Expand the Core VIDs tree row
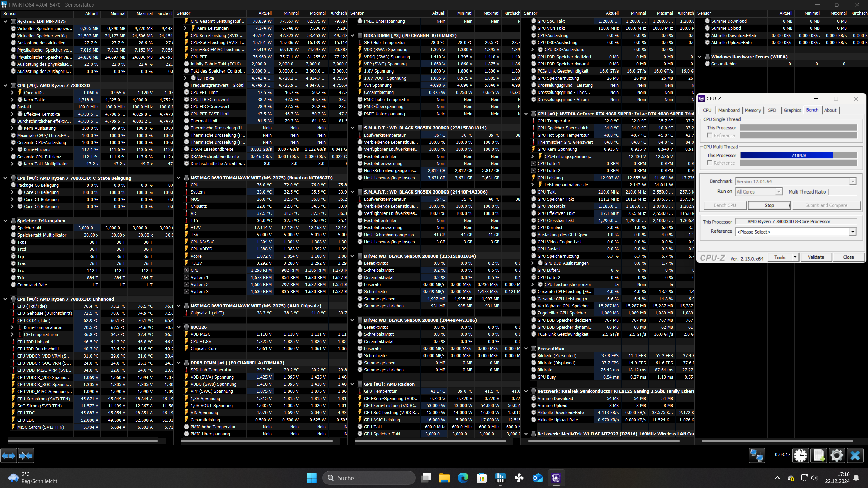The image size is (868, 488). (x=12, y=93)
